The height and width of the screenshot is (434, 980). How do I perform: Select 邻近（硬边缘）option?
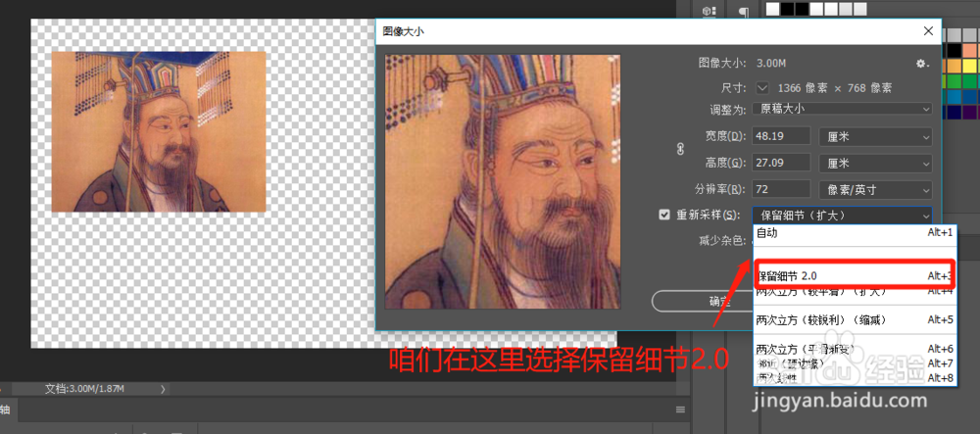point(855,362)
